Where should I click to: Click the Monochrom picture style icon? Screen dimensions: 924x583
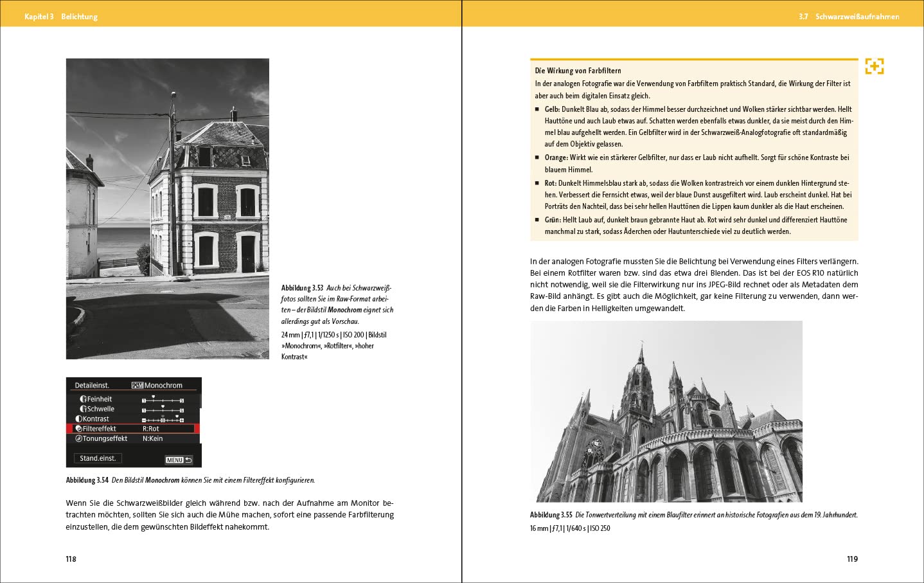[137, 386]
